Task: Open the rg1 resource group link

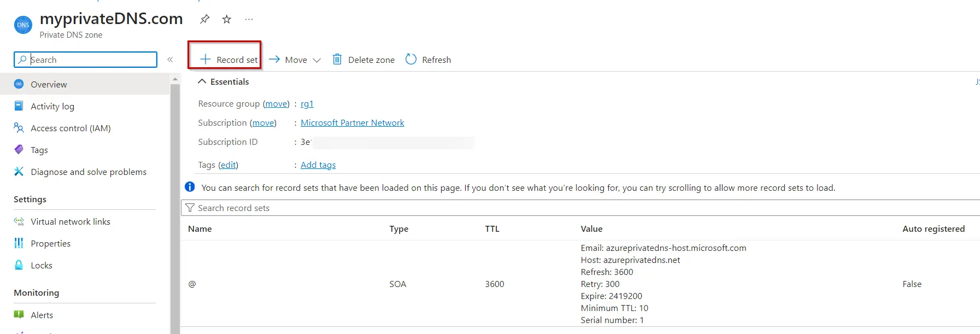Action: 307,103
